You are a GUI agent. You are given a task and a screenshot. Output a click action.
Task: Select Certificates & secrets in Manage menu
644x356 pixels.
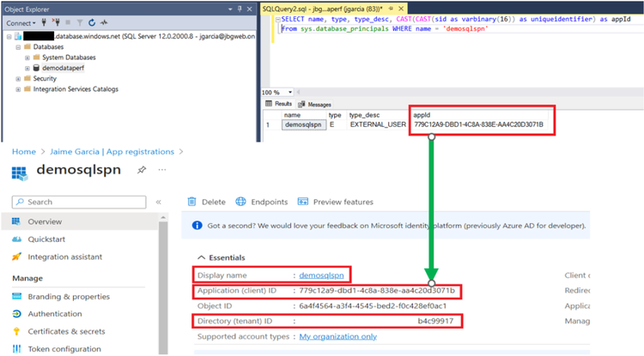pyautogui.click(x=66, y=331)
